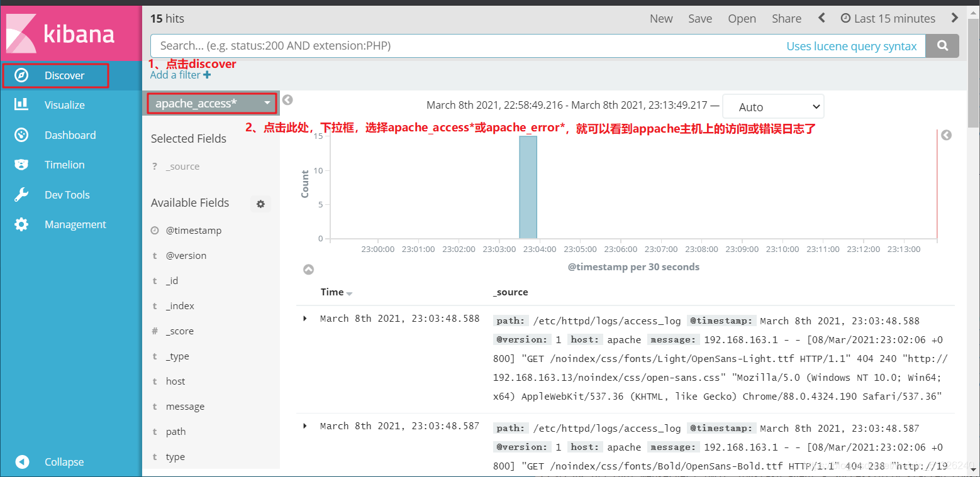The image size is (980, 477).
Task: Select the Visualize nav label
Action: coord(64,105)
